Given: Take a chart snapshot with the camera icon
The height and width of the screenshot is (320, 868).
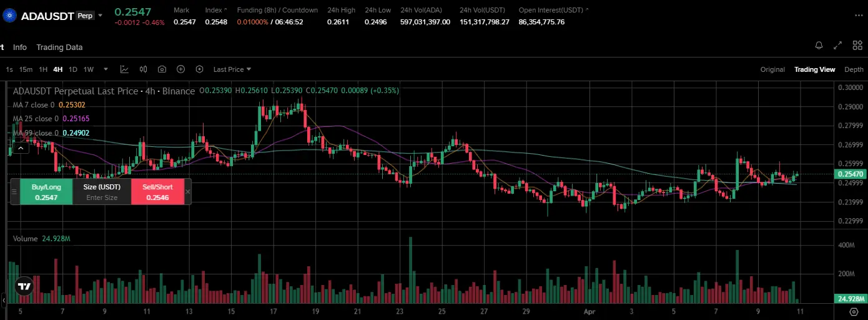Looking at the screenshot, I should click(162, 69).
